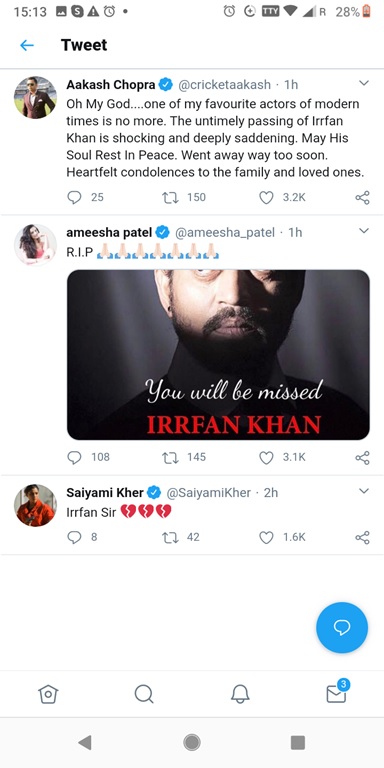Open options chevron on Aakash Chopra's tweet
Screen dimensions: 384x768
(x=363, y=83)
